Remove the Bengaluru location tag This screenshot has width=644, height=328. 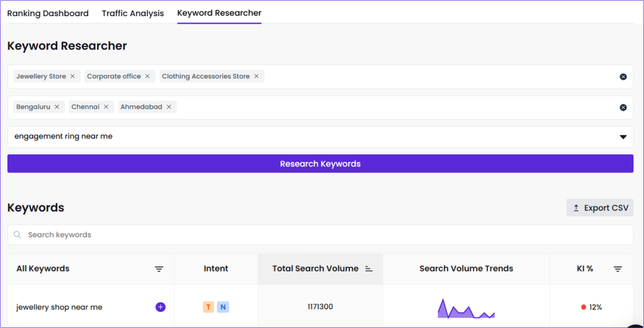coord(57,107)
